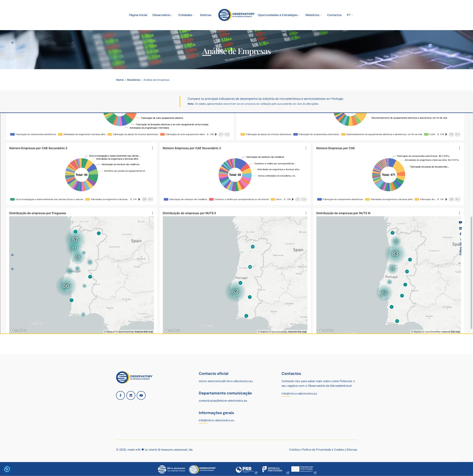Open Política de Privacidade e Cookies link
The width and height of the screenshot is (473, 476).
tap(323, 449)
